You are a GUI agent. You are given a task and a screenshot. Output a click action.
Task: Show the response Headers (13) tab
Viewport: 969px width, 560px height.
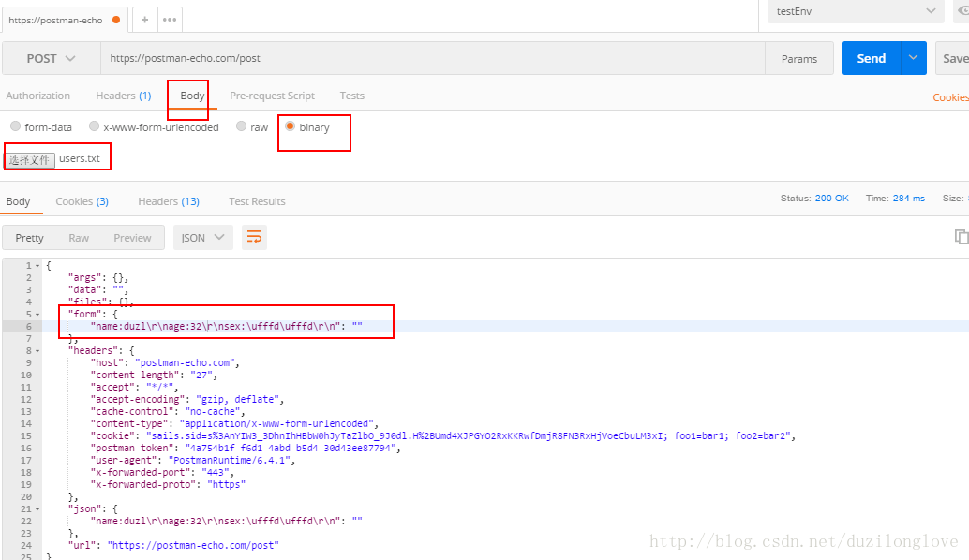point(168,201)
